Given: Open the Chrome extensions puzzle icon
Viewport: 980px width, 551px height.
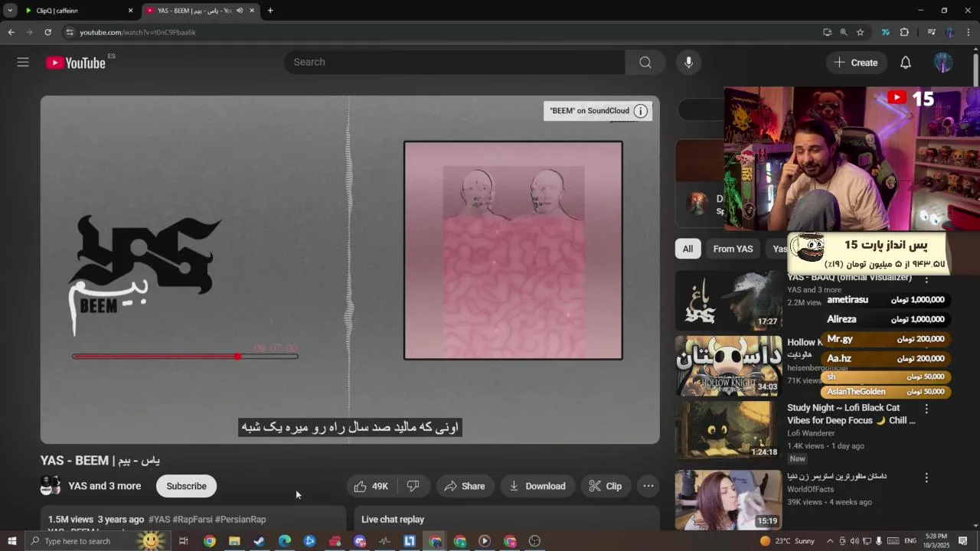Looking at the screenshot, I should [x=904, y=32].
